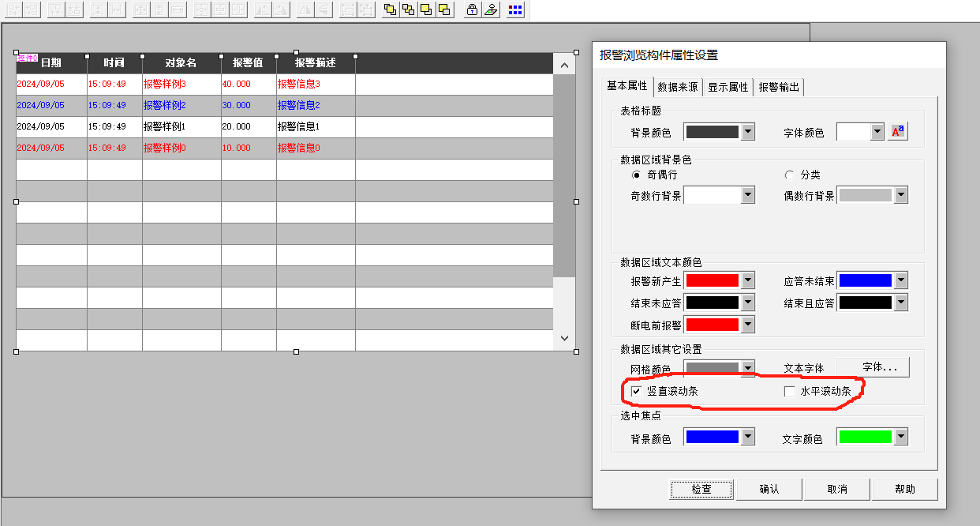Click the alarm table's scroll-down arrow
Image resolution: width=980 pixels, height=526 pixels.
564,337
